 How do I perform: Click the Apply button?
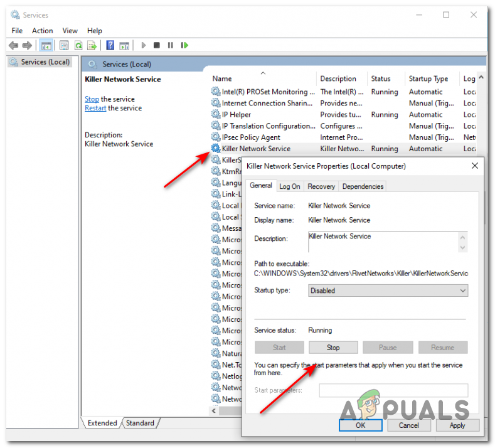pos(457,425)
